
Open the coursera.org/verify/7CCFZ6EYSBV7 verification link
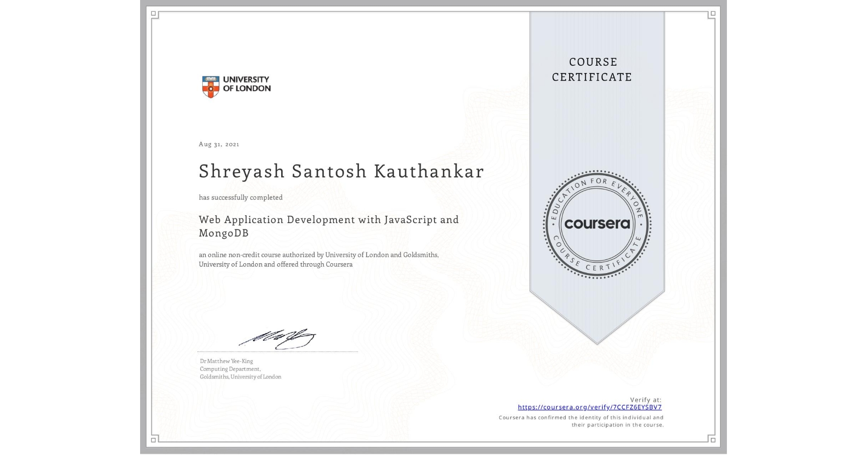(590, 407)
